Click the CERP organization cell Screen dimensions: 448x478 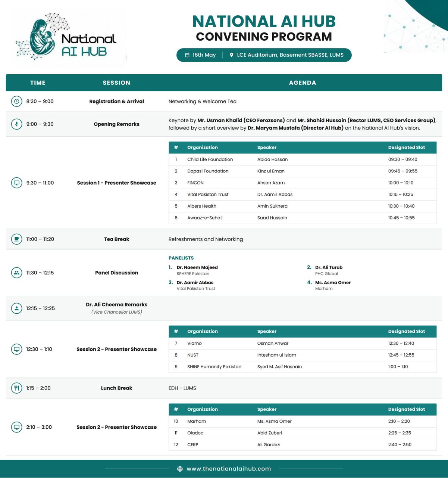[192, 445]
